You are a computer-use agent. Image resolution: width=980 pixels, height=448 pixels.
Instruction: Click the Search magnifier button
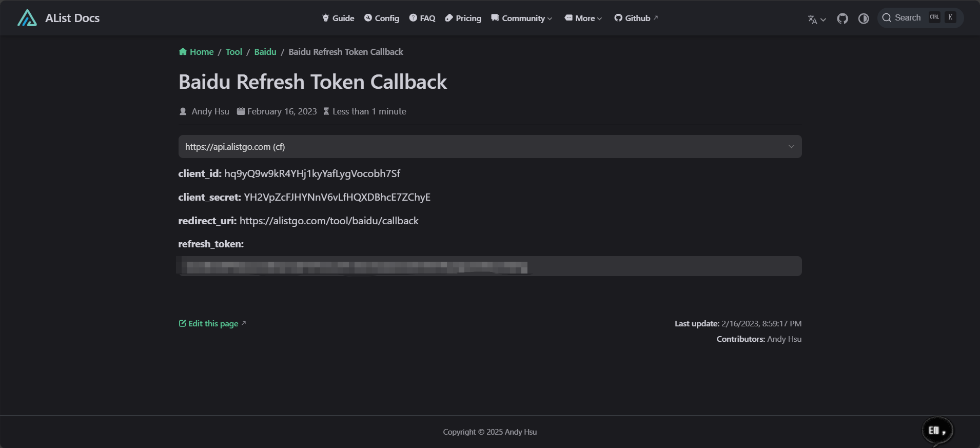pyautogui.click(x=887, y=18)
